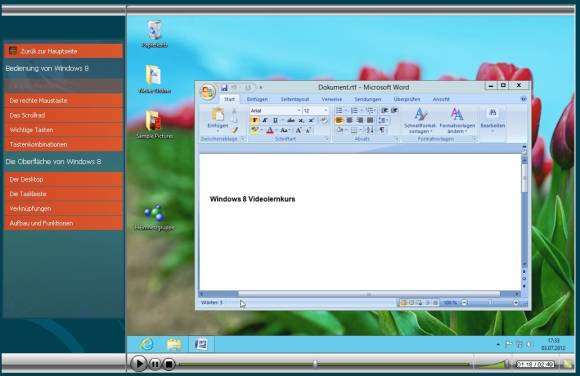This screenshot has width=580, height=376.
Task: Click Zurück zur Hauptseite button
Action: click(64, 51)
